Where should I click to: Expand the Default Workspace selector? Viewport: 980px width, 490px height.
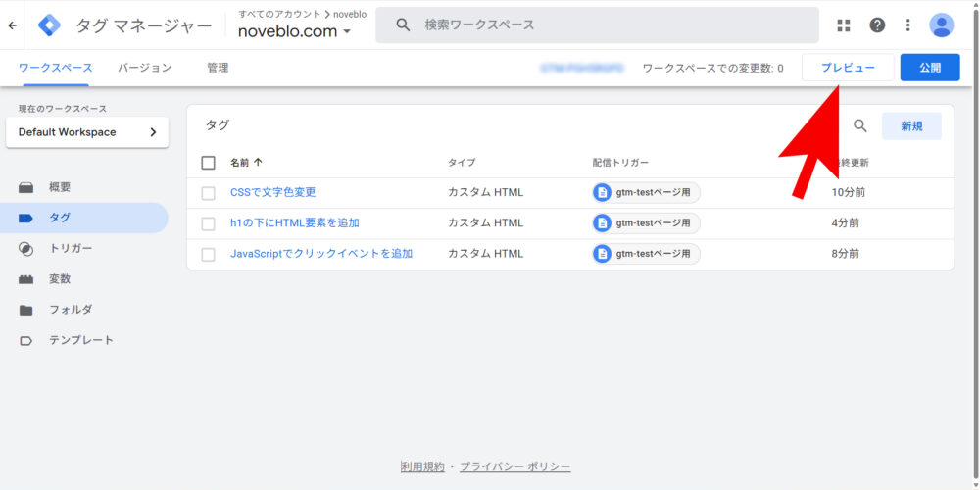(x=86, y=132)
